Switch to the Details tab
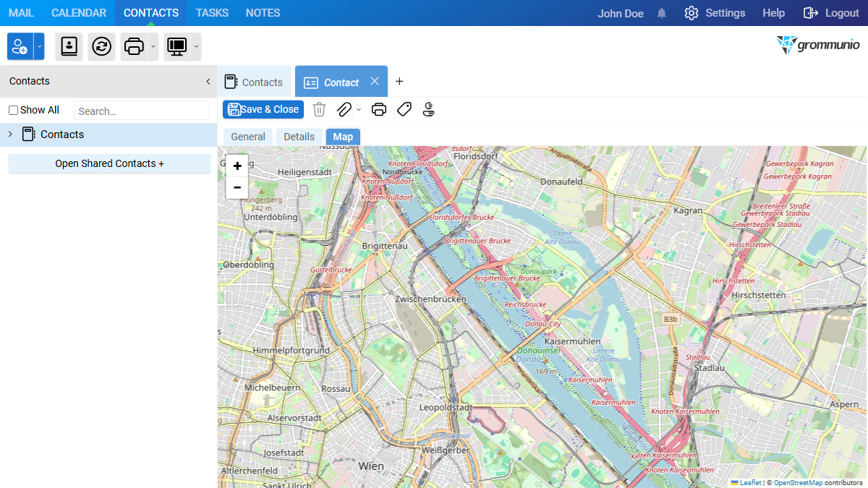The width and height of the screenshot is (868, 488). (299, 137)
